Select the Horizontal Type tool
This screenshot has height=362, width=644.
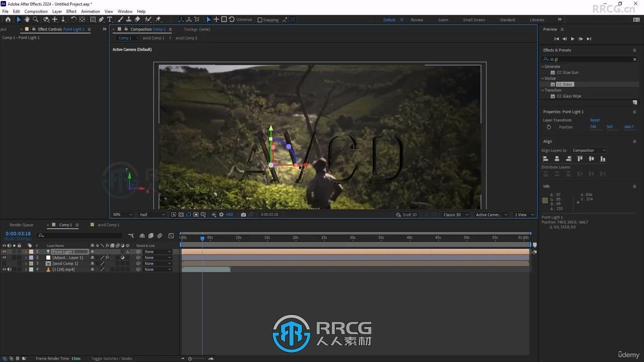(110, 20)
